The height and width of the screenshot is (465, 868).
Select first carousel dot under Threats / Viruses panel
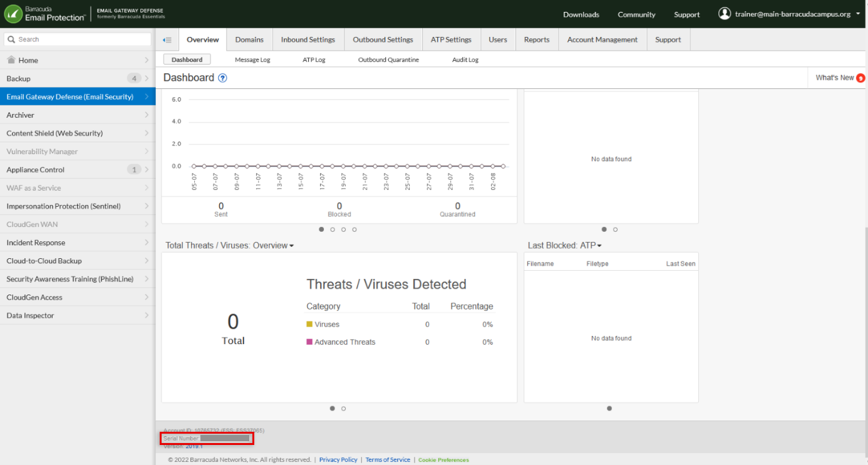coord(333,409)
